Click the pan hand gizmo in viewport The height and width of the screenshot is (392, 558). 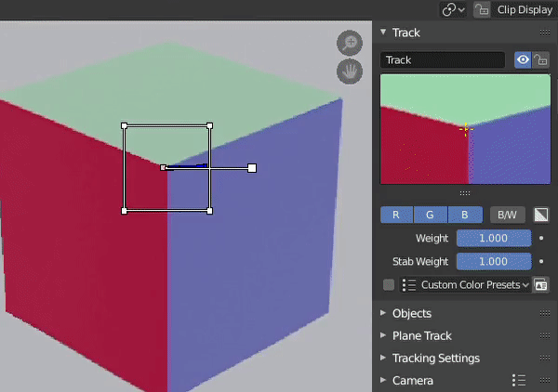[350, 71]
